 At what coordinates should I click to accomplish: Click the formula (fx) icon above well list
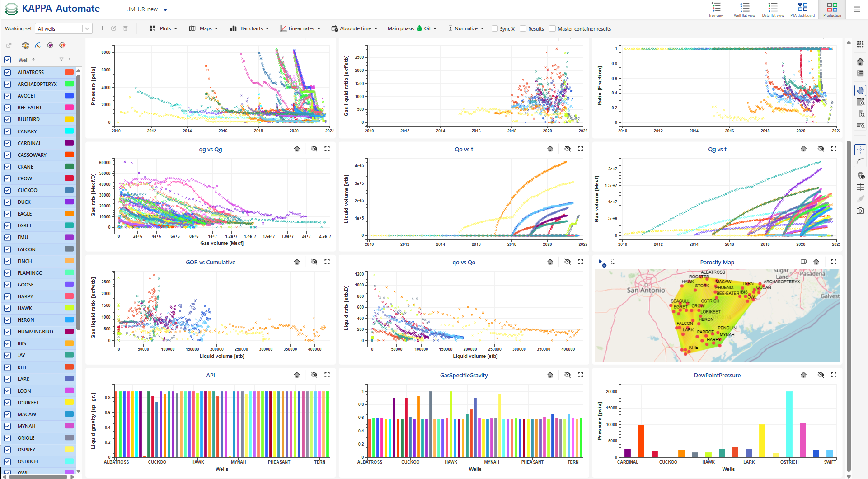point(38,45)
